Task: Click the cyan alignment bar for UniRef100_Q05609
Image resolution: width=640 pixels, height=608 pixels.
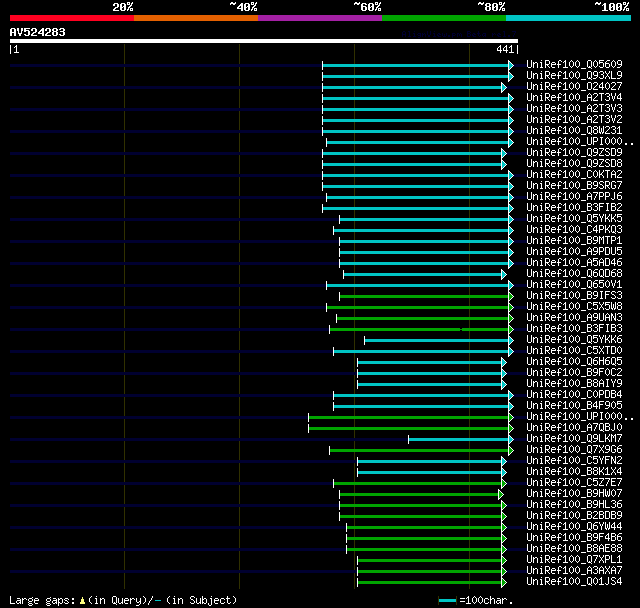Action: [x=416, y=65]
